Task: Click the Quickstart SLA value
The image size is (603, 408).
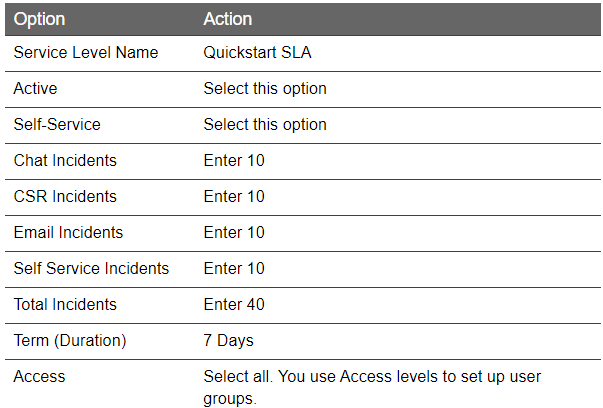Action: (257, 52)
